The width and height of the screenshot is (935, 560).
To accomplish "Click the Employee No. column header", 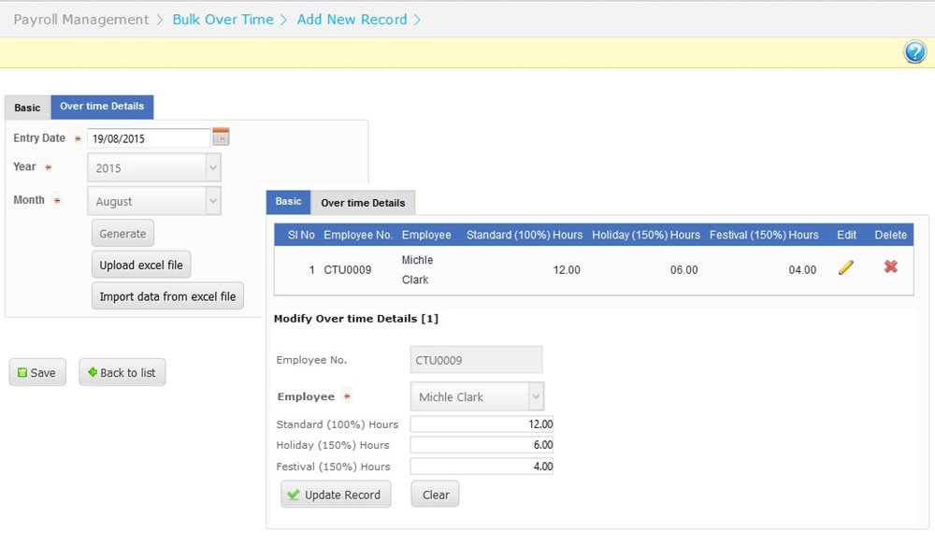I will click(x=358, y=235).
